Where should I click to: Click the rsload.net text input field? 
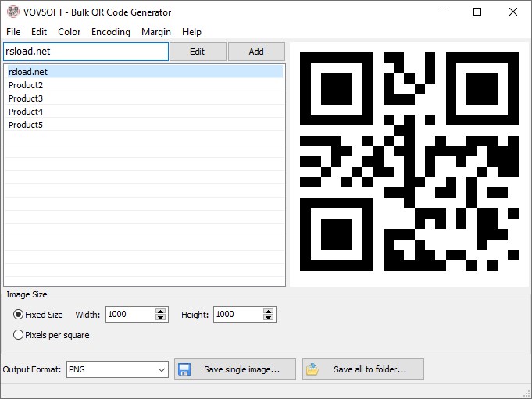(x=86, y=52)
